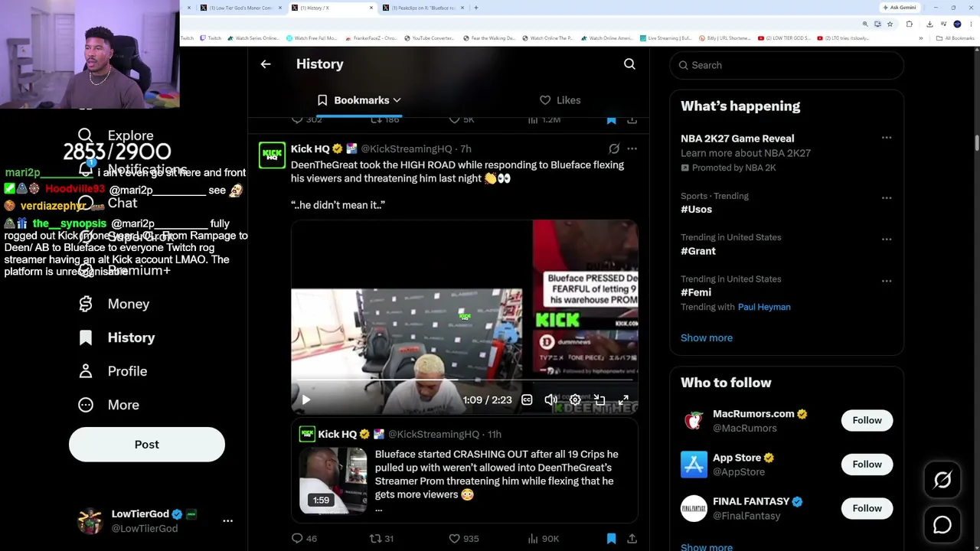
Task: Repost the Kick HQ post with 31 reposts
Action: 381,539
